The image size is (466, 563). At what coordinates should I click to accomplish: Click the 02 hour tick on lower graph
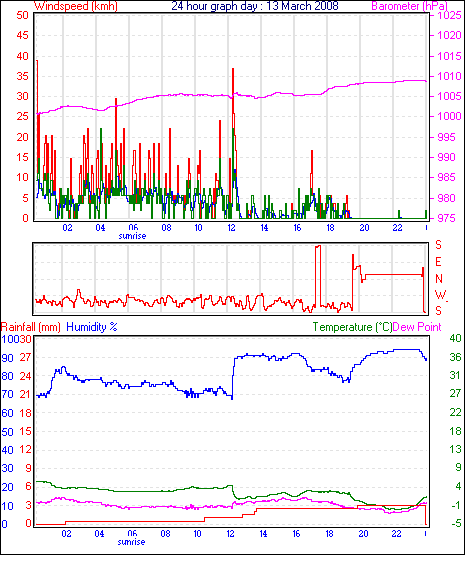click(x=66, y=534)
